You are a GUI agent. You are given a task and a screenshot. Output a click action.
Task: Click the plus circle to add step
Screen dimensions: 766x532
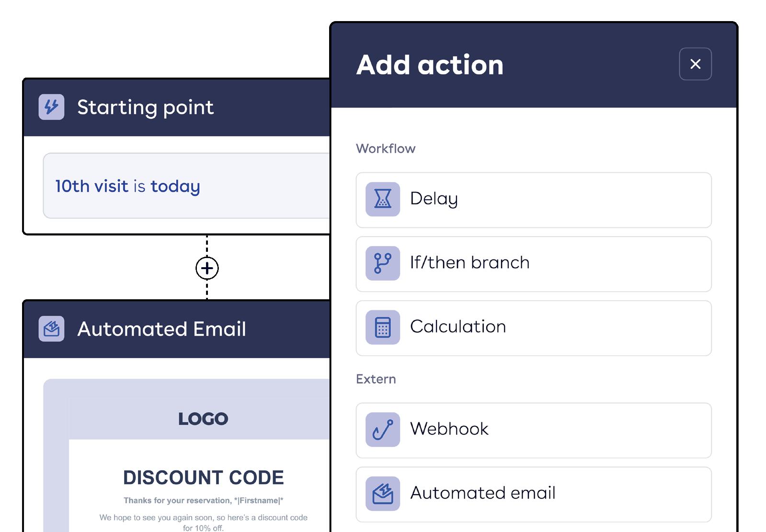pos(207,268)
